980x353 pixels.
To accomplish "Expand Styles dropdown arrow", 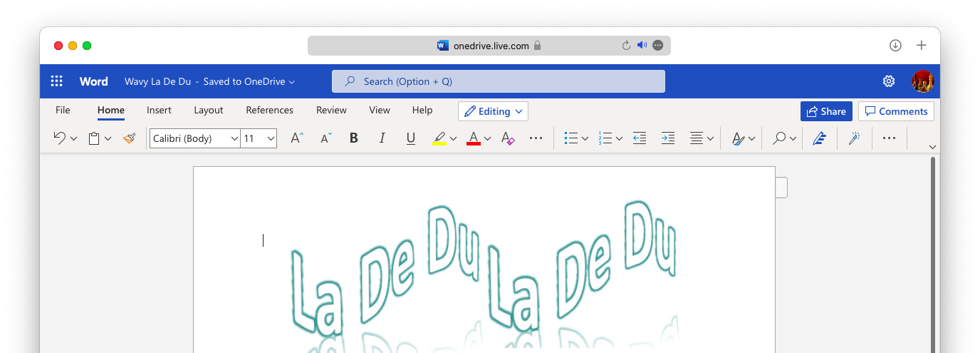I will (752, 139).
